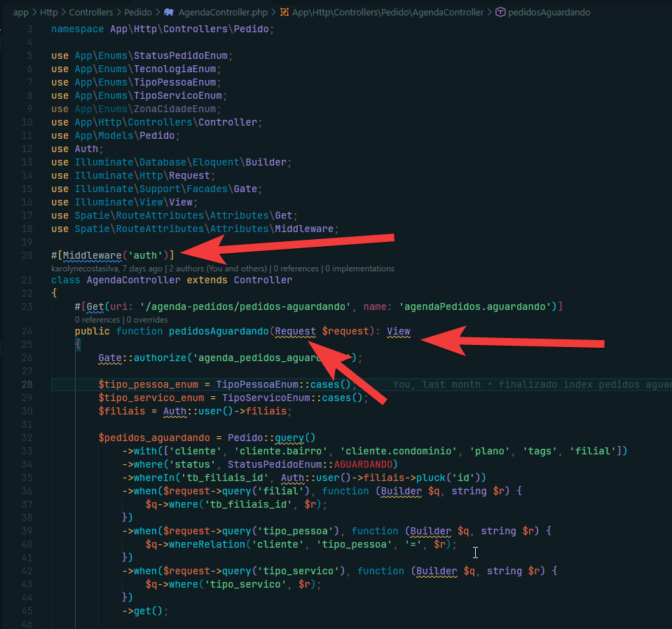Click 'karolynecostasilva, 7 days ago' blame link
This screenshot has width=672, height=629.
click(x=107, y=268)
